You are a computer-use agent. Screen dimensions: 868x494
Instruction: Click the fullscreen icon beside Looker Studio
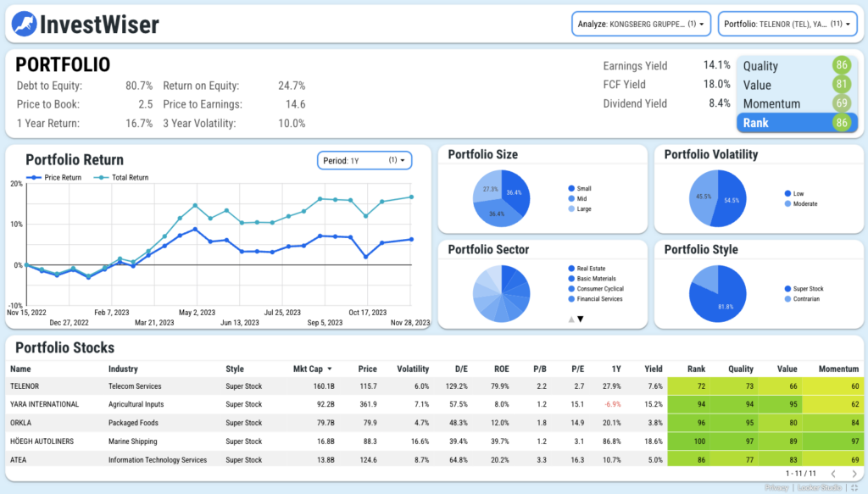[854, 487]
